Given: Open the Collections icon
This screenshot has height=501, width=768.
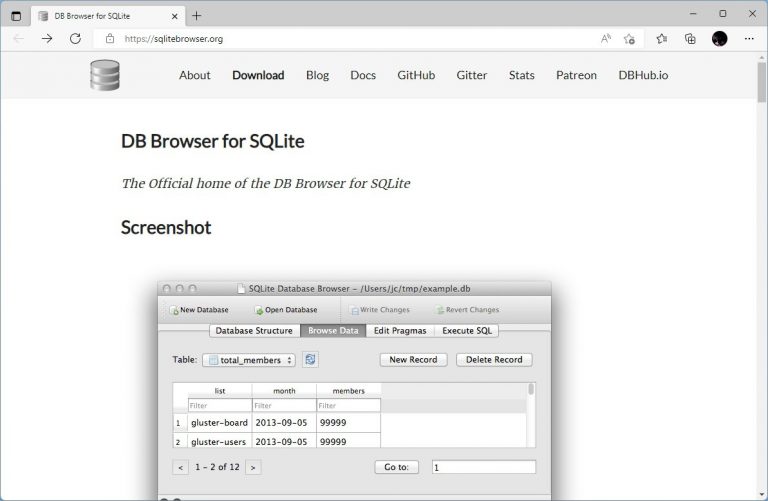Looking at the screenshot, I should [x=690, y=38].
